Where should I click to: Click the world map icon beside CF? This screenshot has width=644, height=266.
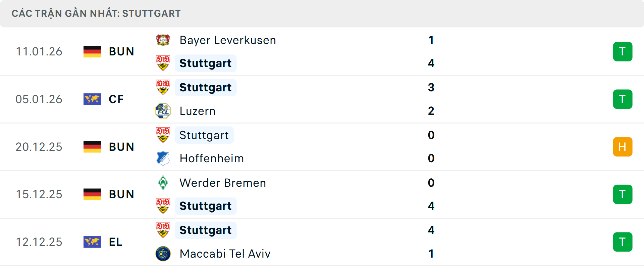click(92, 99)
